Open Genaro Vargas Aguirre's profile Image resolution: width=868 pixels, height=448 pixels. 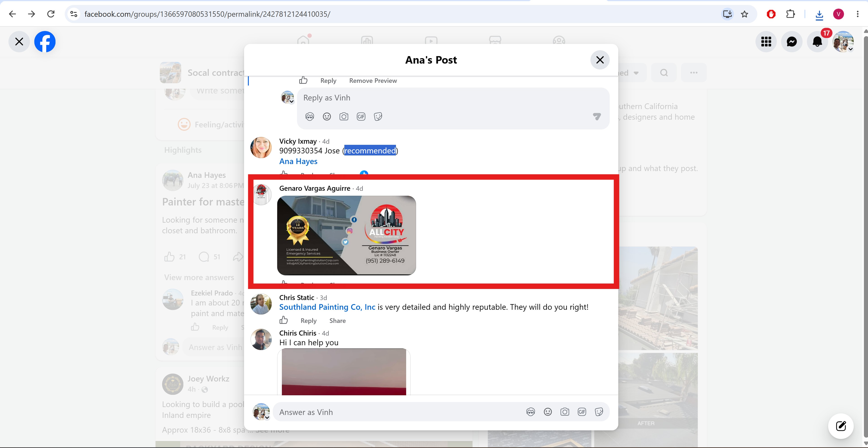[315, 188]
